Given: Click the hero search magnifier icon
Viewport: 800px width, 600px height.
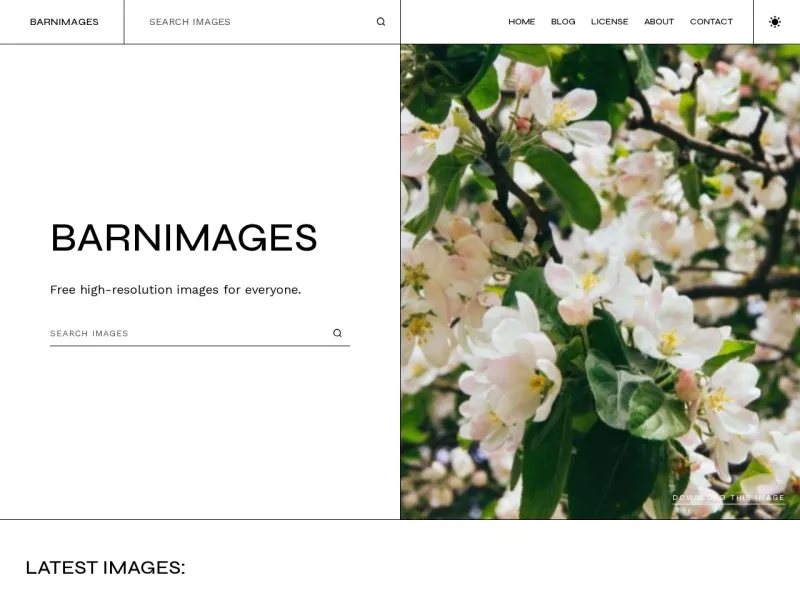Looking at the screenshot, I should tap(337, 333).
